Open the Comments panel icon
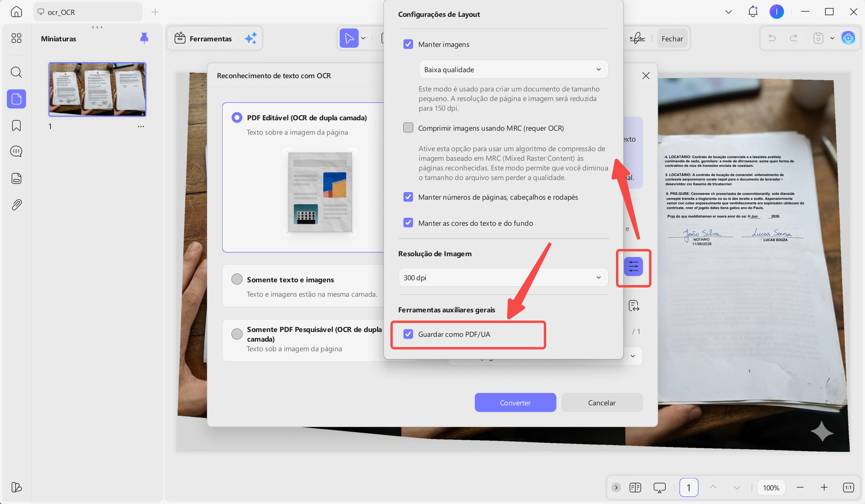The width and height of the screenshot is (865, 504). [x=16, y=152]
